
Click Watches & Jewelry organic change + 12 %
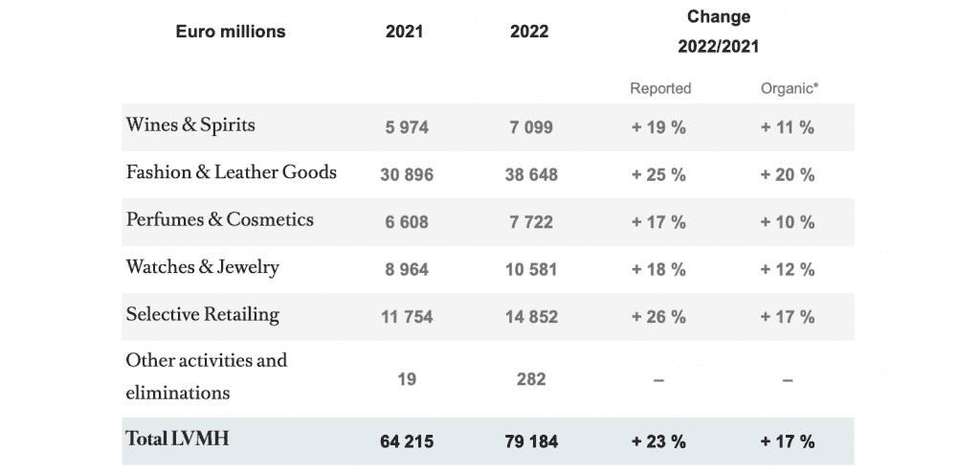tap(787, 270)
